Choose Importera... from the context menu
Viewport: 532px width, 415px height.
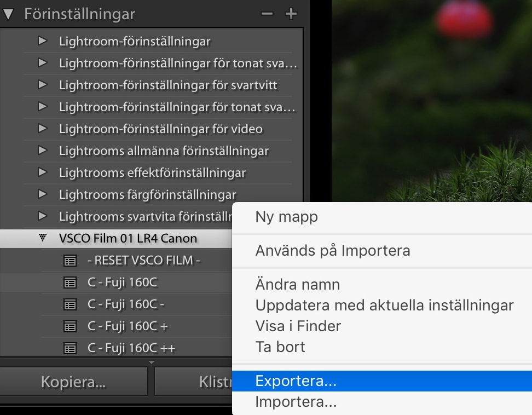[x=296, y=402]
